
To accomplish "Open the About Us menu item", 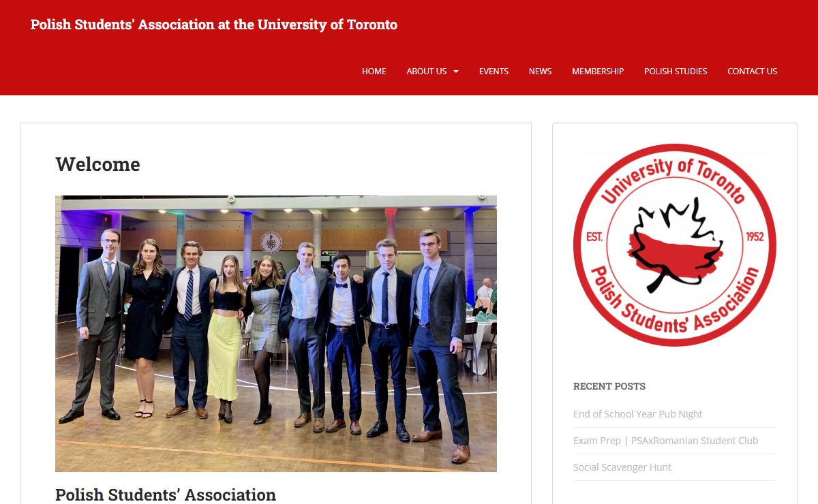I will point(427,71).
